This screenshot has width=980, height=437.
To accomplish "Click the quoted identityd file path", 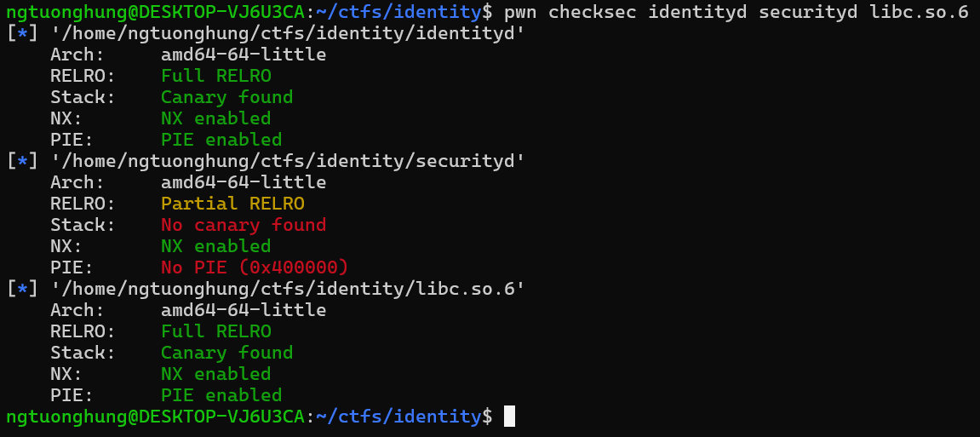I will (288, 33).
